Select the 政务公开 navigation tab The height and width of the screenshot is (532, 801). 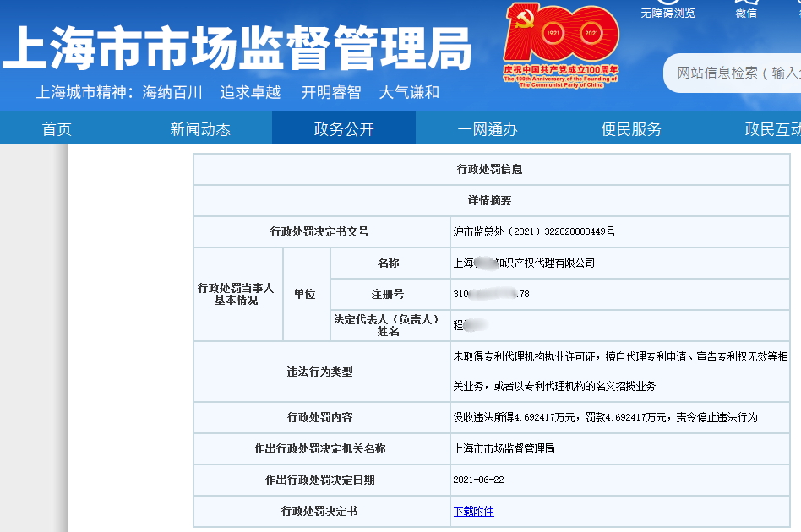pos(344,128)
